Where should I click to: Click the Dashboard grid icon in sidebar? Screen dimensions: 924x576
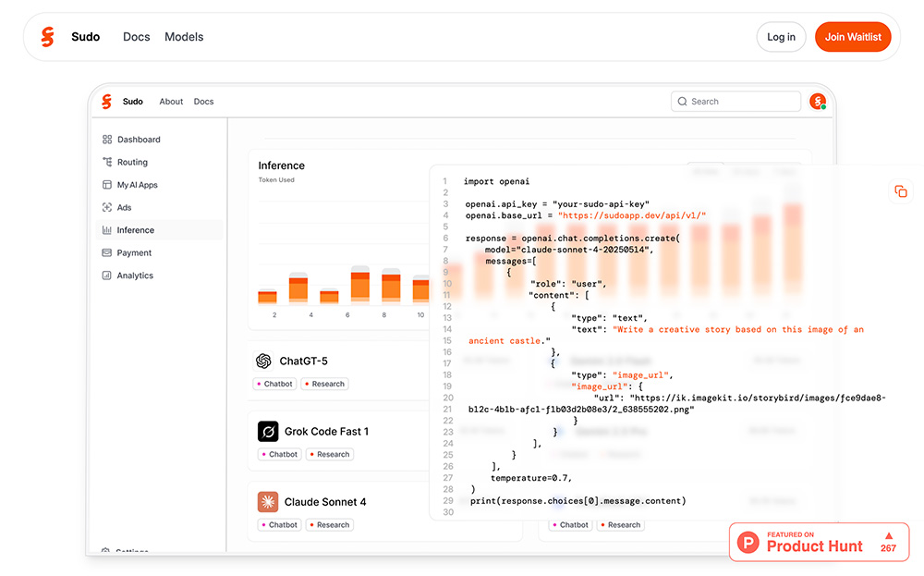[x=106, y=139]
